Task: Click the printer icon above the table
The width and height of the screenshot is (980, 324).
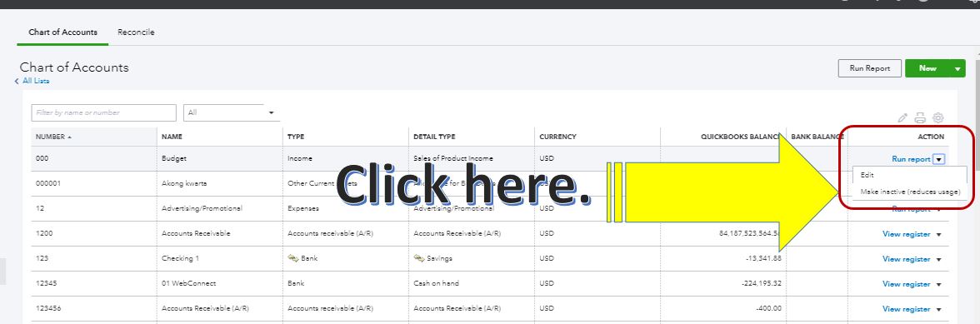Action: pyautogui.click(x=919, y=117)
